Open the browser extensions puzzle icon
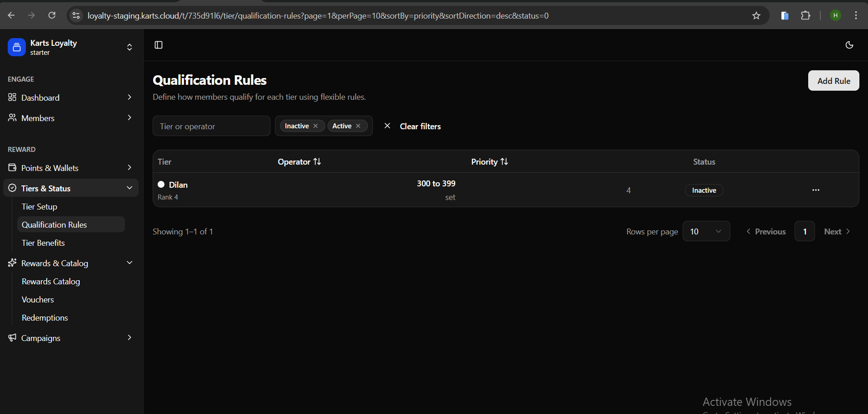This screenshot has width=868, height=414. [805, 16]
